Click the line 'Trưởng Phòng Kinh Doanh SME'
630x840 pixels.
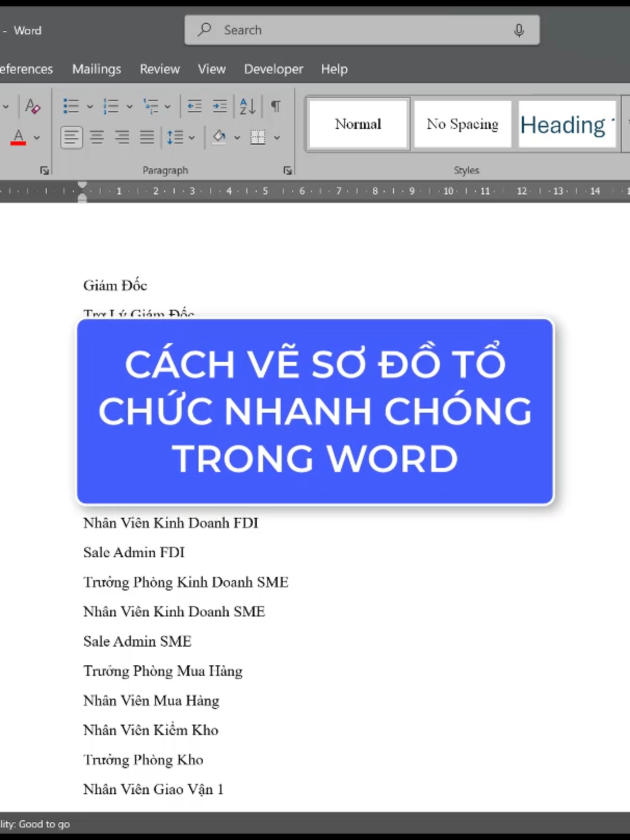coord(186,582)
